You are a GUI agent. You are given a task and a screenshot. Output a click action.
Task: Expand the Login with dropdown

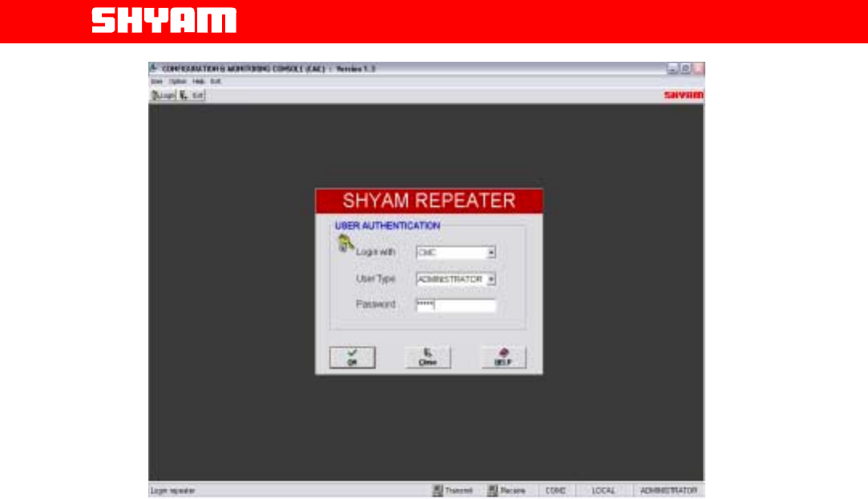click(x=491, y=253)
